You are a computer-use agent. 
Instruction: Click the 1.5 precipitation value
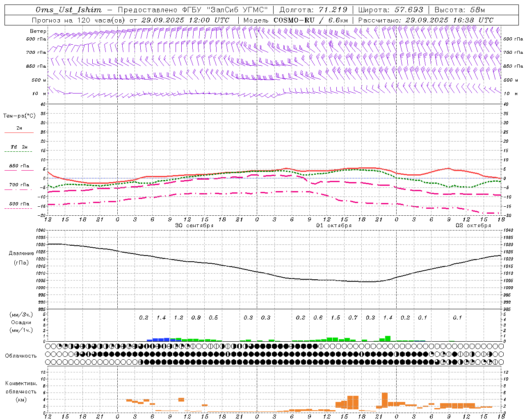point(336,317)
